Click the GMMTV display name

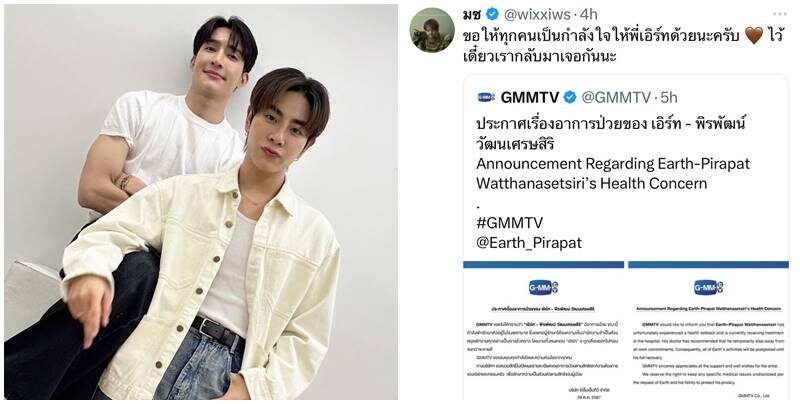click(530, 97)
